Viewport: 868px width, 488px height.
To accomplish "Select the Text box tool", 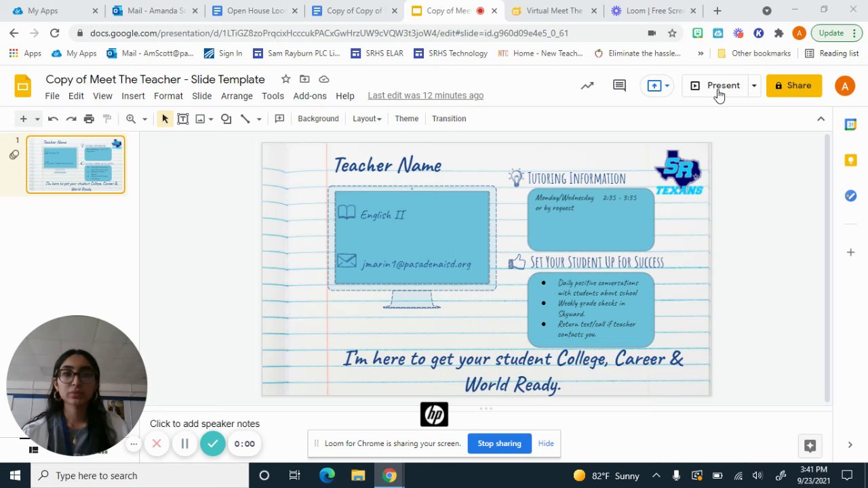I will 182,119.
